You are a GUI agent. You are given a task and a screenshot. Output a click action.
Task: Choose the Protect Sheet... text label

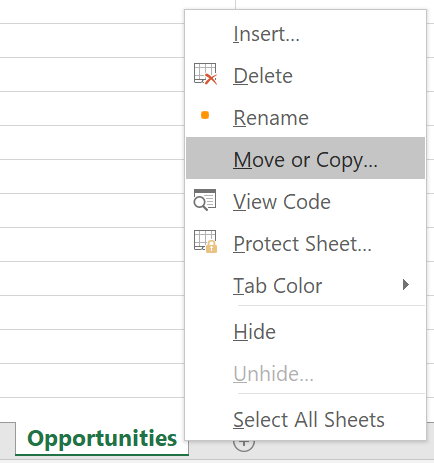(302, 244)
